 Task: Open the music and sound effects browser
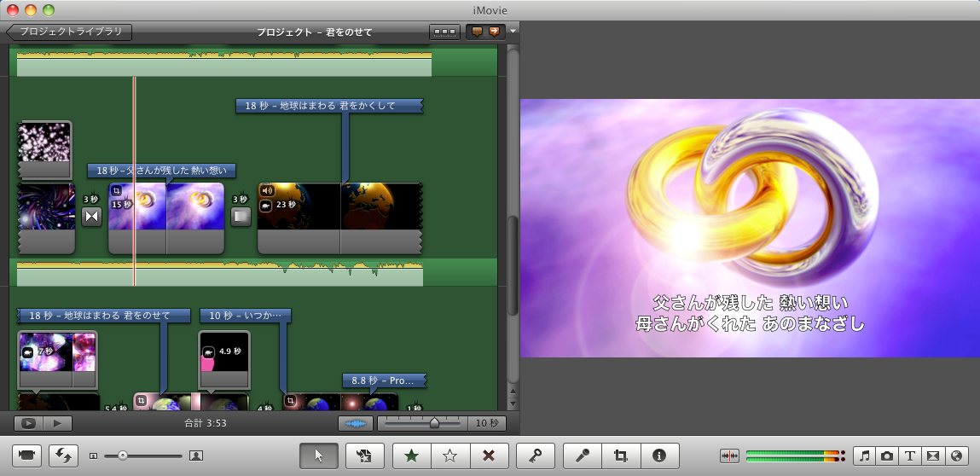click(x=864, y=456)
